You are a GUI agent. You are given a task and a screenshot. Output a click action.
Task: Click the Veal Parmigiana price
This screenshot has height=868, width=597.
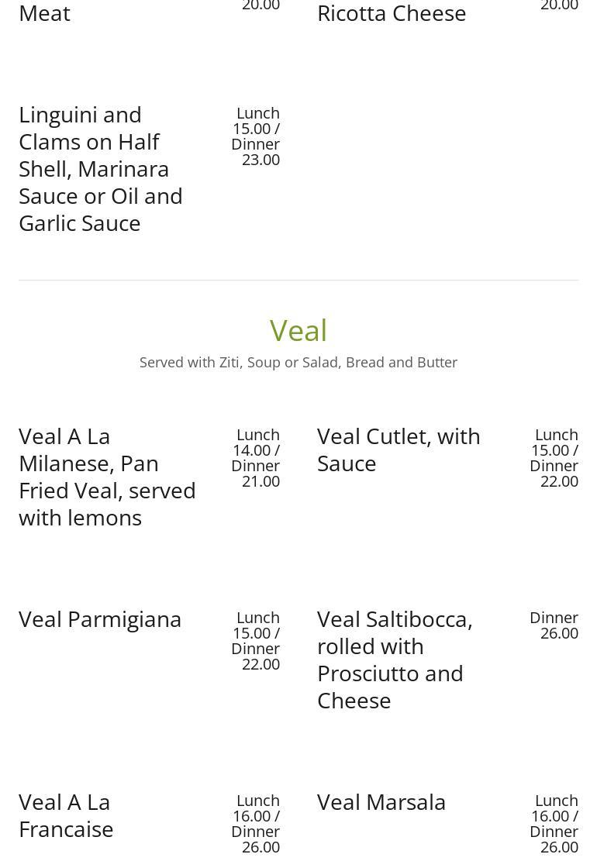256,641
